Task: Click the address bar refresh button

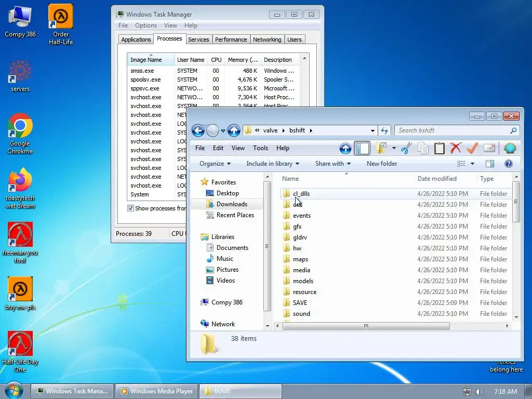Action: 384,130
